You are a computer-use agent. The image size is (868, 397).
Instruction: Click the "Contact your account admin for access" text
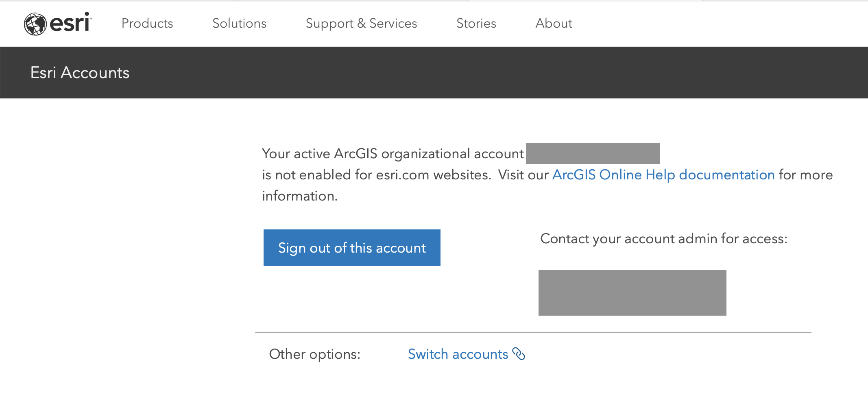[663, 239]
